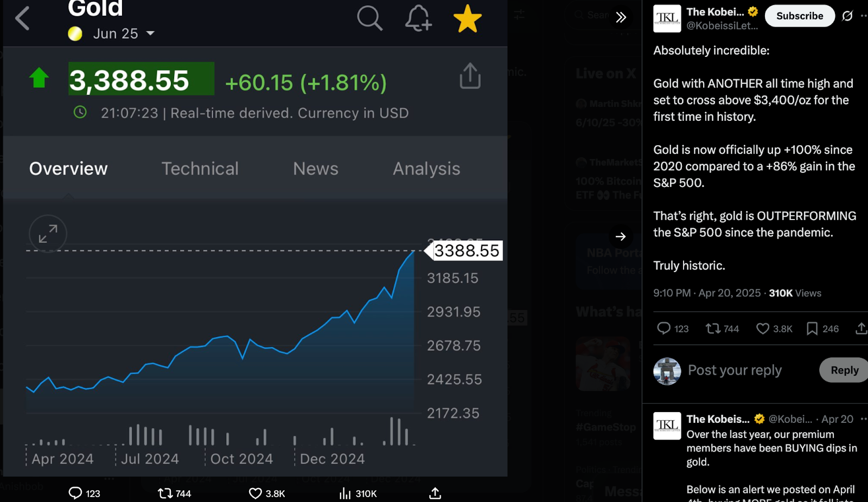Click the 310K Views count in post

[x=795, y=293]
